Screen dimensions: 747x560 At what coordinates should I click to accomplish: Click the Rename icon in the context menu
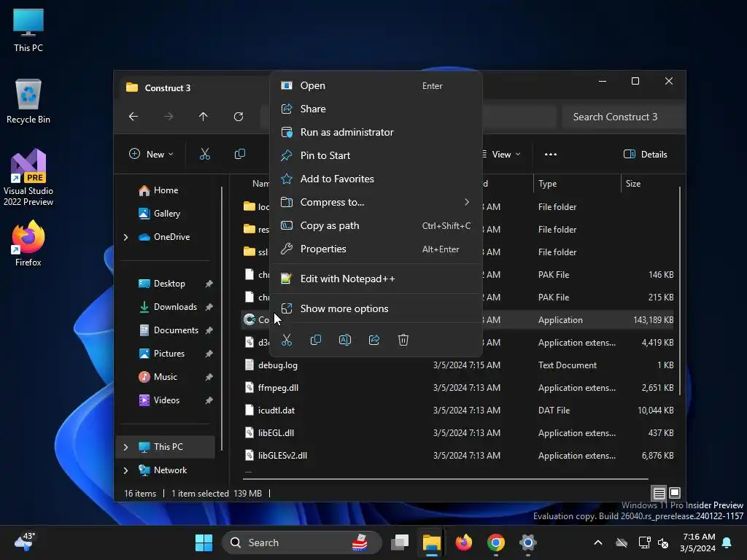(345, 340)
